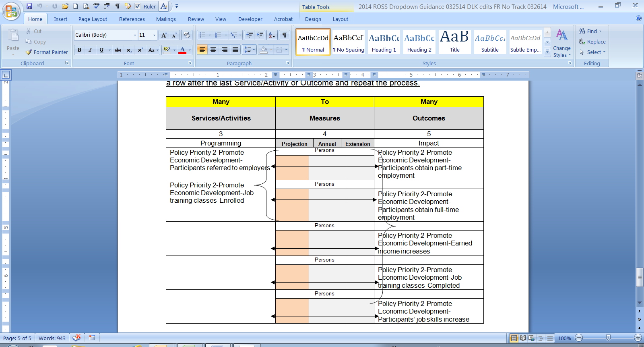The width and height of the screenshot is (644, 347).
Task: Open the font name dropdown
Action: (x=135, y=35)
